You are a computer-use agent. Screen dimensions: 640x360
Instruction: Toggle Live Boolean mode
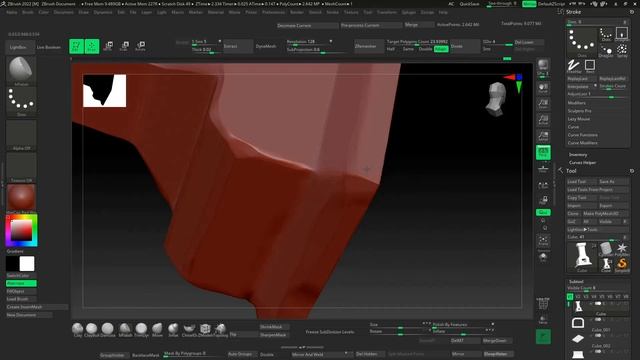coord(49,47)
